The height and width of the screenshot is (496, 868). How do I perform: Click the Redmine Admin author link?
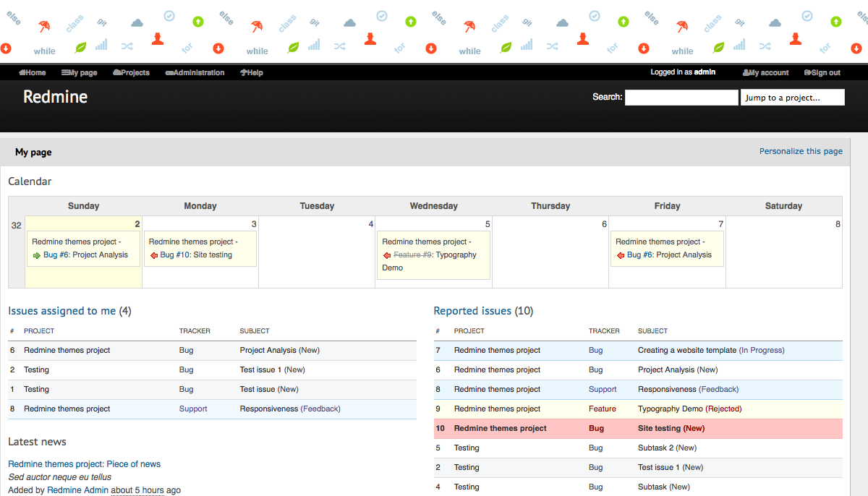pos(77,490)
